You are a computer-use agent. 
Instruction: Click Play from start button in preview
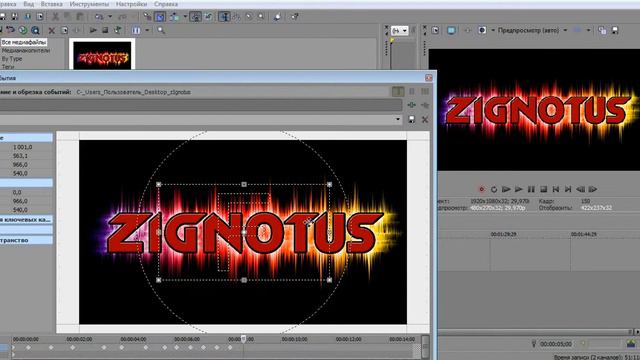pos(506,189)
